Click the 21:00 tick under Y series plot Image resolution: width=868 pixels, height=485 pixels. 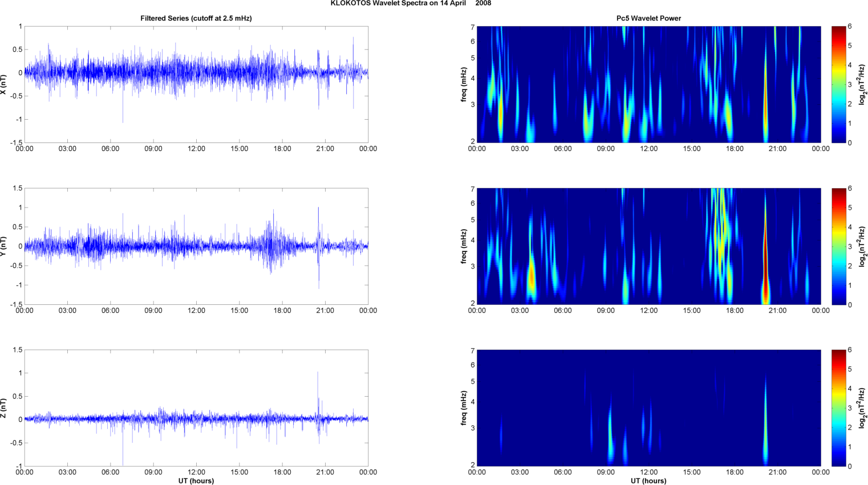point(325,311)
